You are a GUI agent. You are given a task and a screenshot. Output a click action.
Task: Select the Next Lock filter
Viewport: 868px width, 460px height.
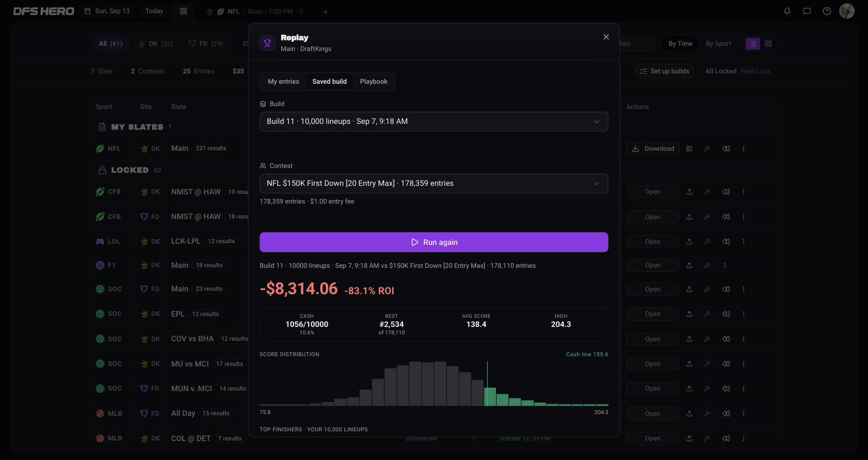point(755,71)
